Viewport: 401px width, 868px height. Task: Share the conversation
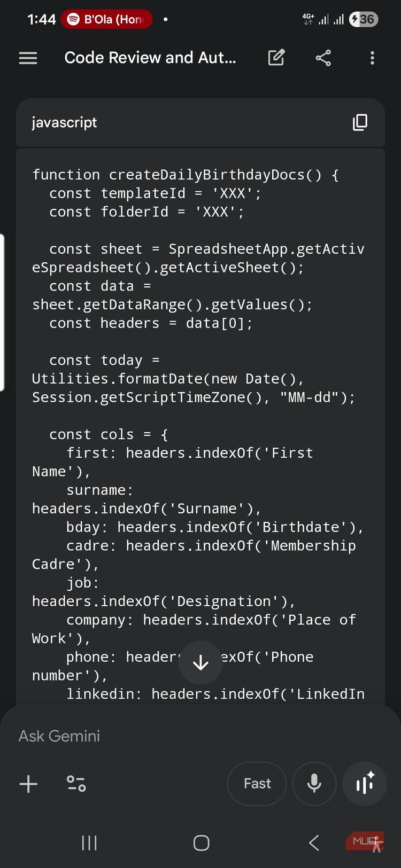tap(323, 58)
